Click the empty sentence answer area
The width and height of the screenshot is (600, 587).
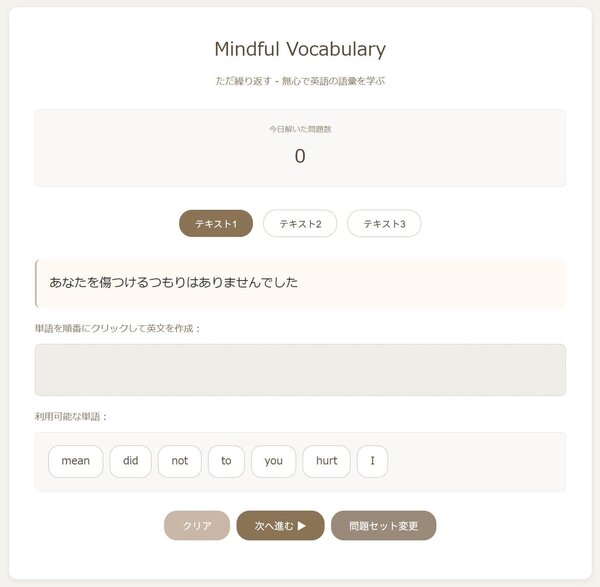coord(300,370)
